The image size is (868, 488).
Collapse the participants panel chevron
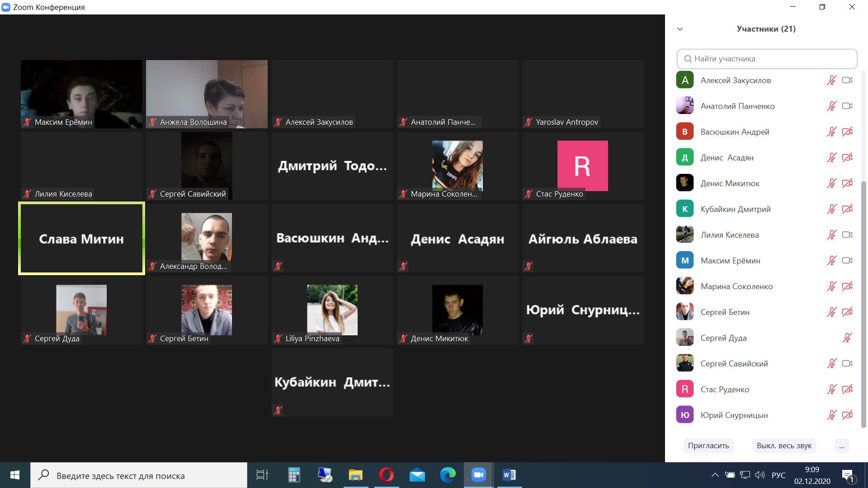click(x=680, y=29)
